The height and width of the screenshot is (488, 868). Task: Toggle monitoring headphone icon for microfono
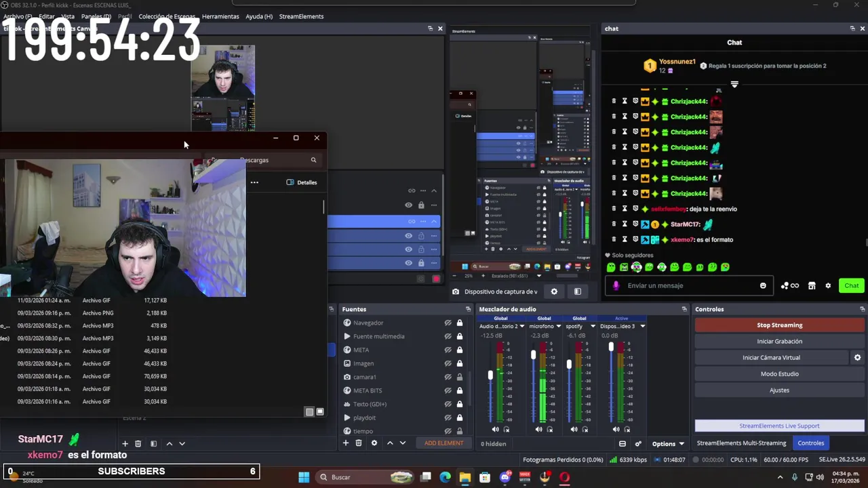click(550, 429)
